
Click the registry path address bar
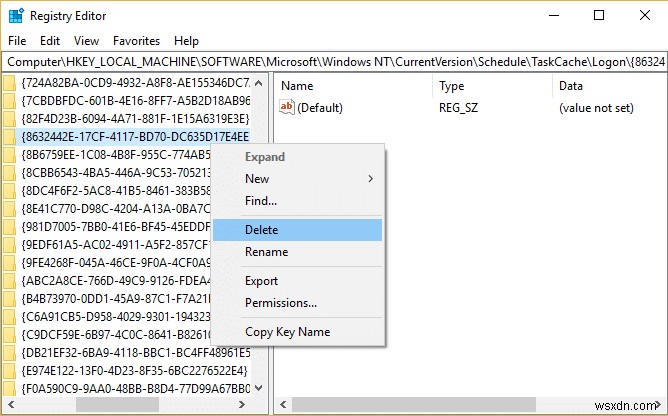pyautogui.click(x=334, y=62)
